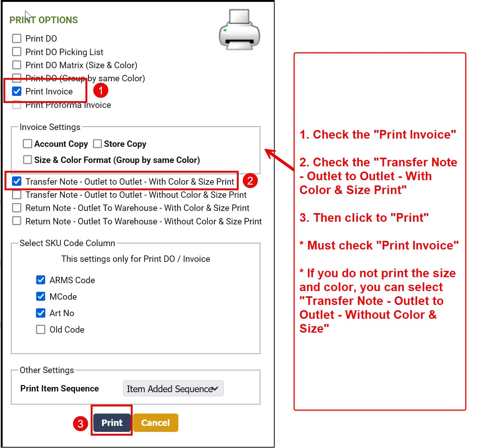Image resolution: width=480 pixels, height=448 pixels.
Task: Tick Print DO Matrix (Size & Color)
Action: click(17, 65)
